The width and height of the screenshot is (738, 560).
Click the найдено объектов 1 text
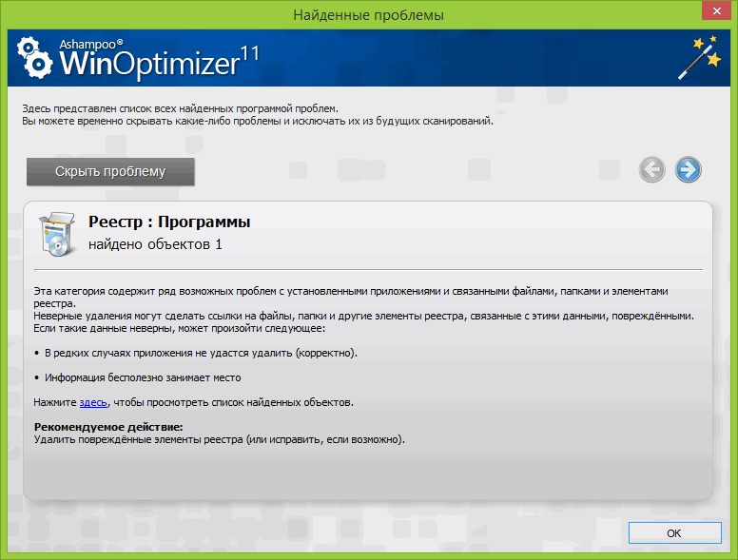(155, 245)
